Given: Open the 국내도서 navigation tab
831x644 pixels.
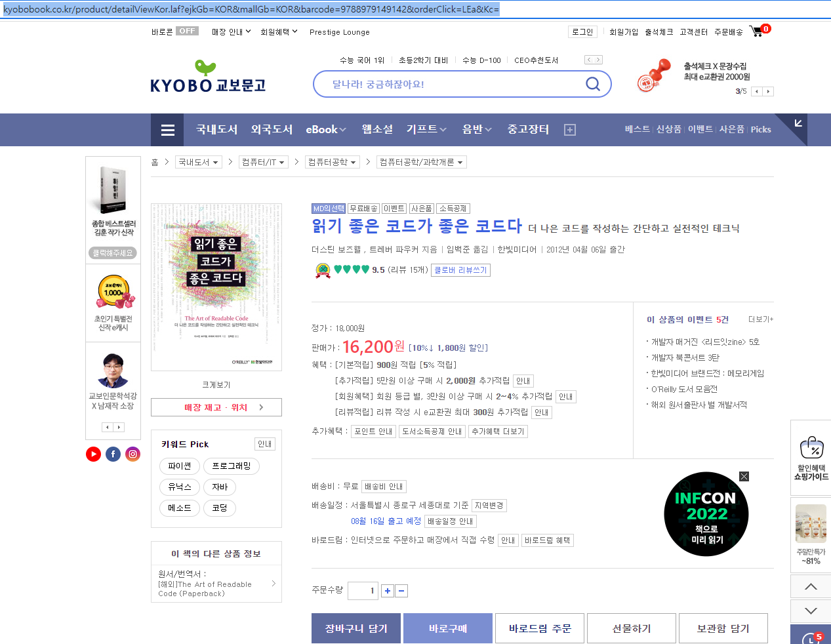Looking at the screenshot, I should point(216,130).
